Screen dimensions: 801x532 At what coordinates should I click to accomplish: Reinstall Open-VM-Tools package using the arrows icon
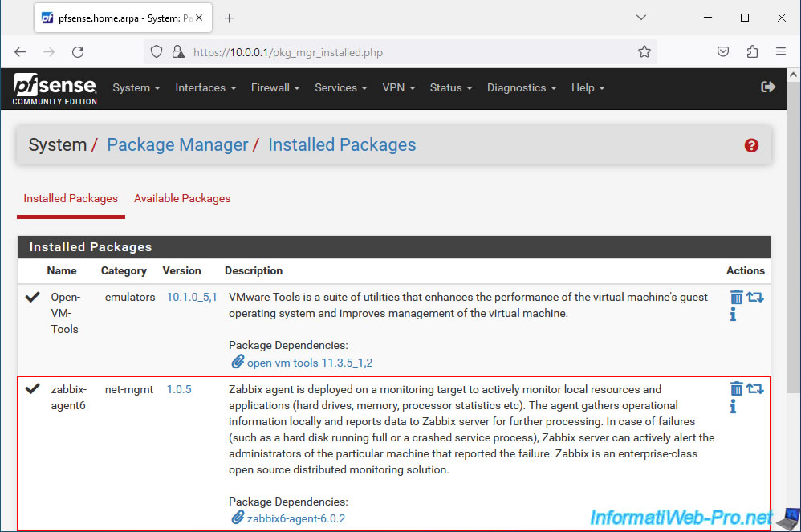point(755,297)
